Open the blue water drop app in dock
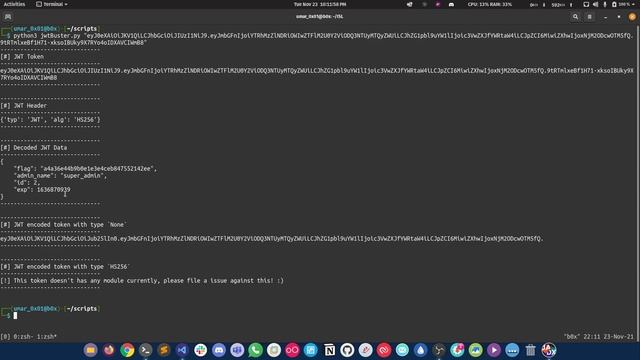This screenshot has height=360, width=640. click(420, 350)
